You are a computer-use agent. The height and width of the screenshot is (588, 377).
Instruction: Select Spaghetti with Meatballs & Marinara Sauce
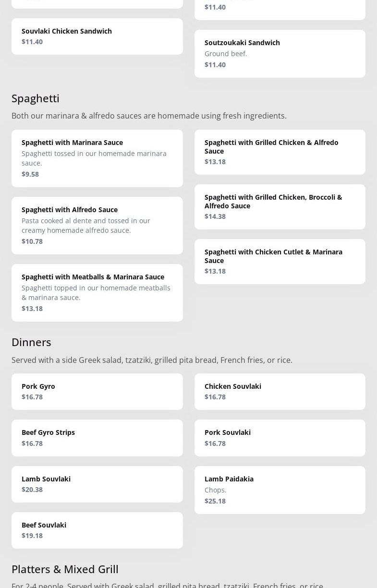(x=97, y=292)
